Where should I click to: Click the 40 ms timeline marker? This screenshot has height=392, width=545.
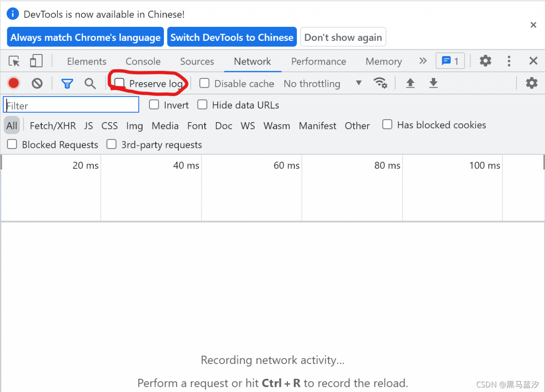pos(186,166)
